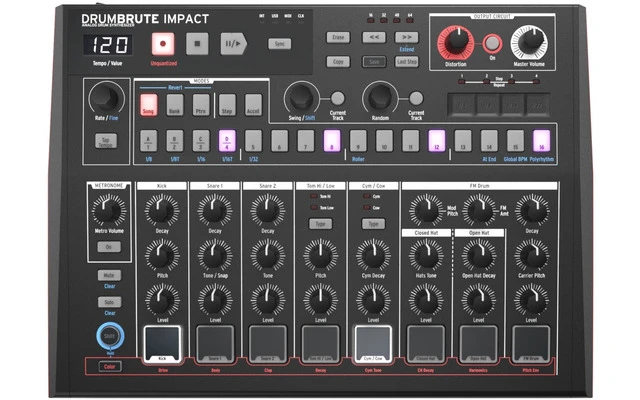640x400 pixels.
Task: Select Bank mode button
Action: [x=175, y=105]
